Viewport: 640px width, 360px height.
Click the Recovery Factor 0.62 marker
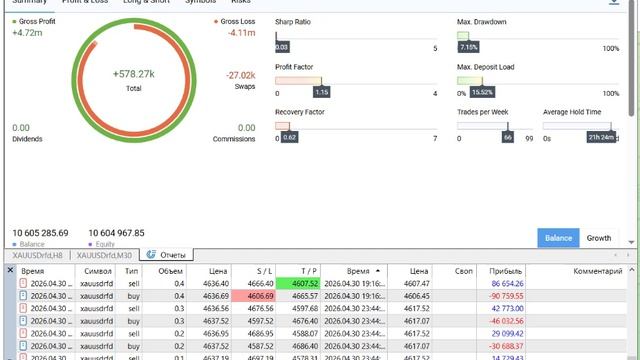[289, 137]
